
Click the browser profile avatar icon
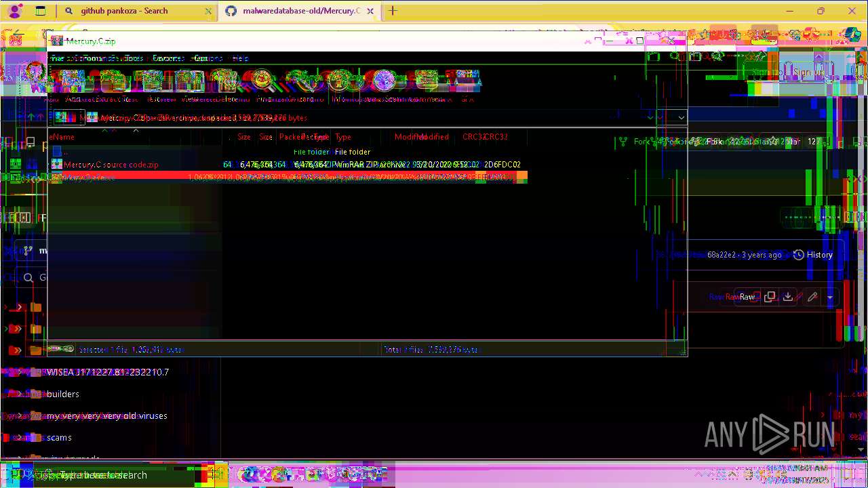(14, 11)
